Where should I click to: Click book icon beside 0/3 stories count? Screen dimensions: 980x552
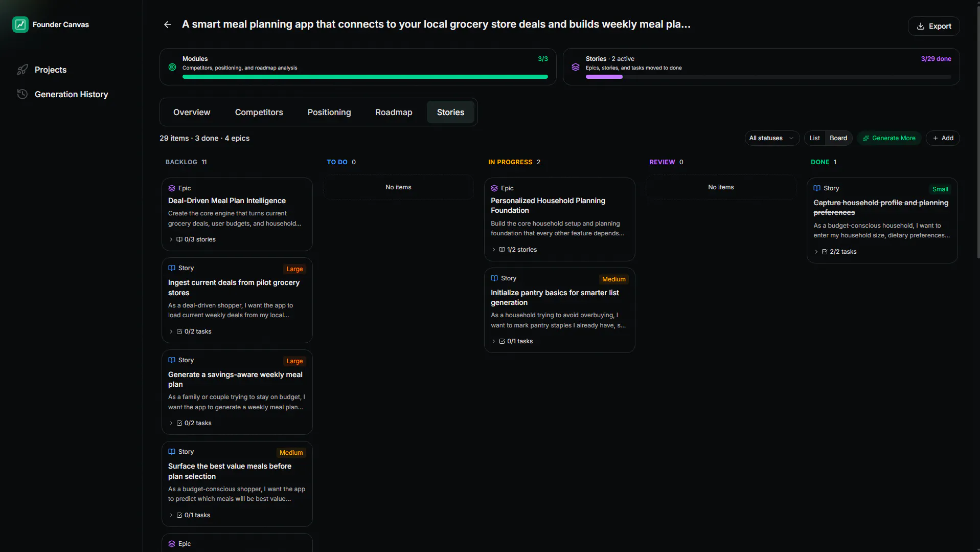(179, 239)
